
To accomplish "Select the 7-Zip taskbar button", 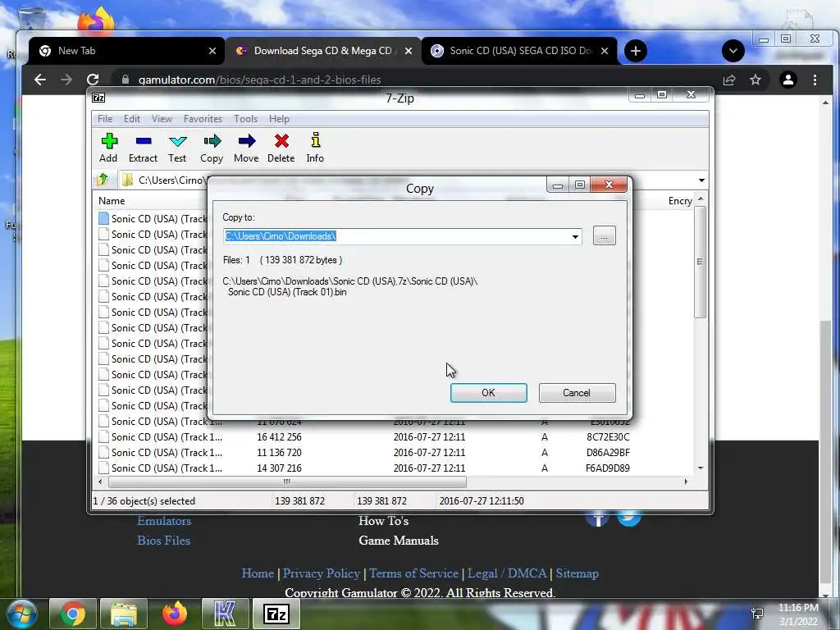I will pos(276,614).
